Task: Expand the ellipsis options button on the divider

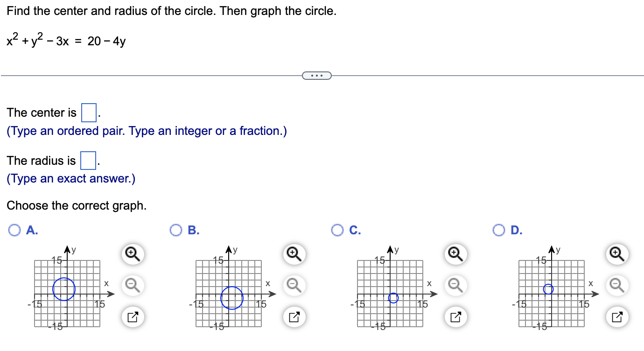Action: [x=317, y=75]
